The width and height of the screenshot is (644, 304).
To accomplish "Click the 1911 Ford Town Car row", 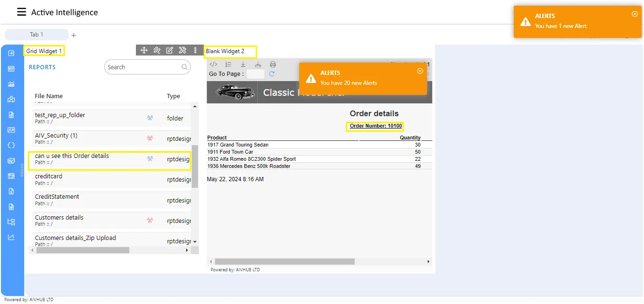I will pyautogui.click(x=319, y=152).
